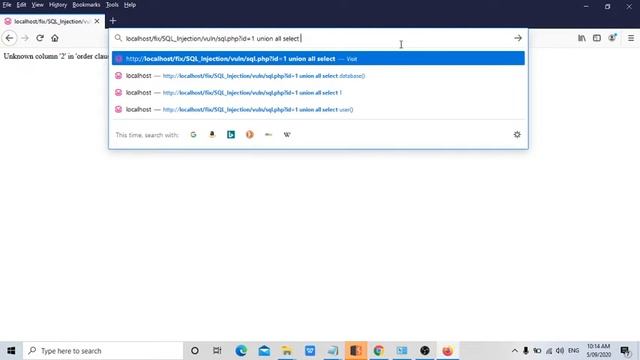Go back using the back arrow button
The image size is (640, 360).
(9, 38)
